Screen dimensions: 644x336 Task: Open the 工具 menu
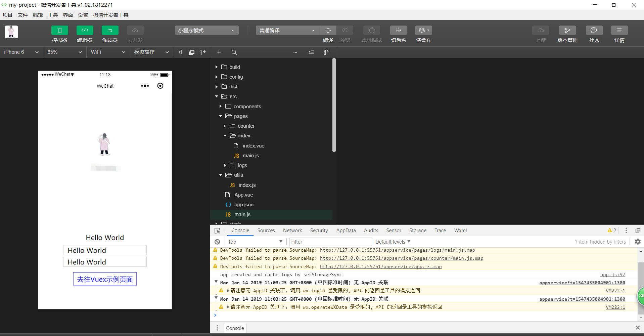[53, 15]
